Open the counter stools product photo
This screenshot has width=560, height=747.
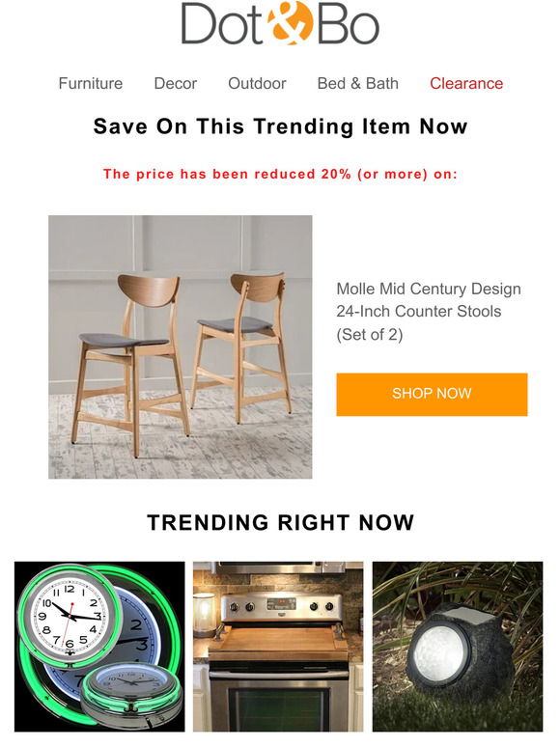click(x=181, y=346)
